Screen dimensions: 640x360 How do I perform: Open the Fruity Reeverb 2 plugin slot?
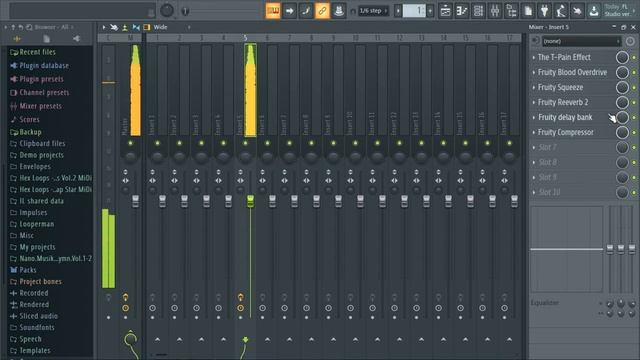click(x=563, y=102)
